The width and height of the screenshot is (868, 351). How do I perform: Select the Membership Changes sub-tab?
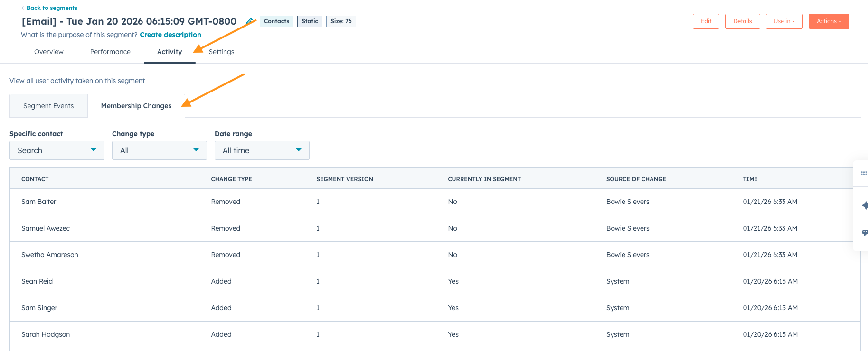[x=136, y=106]
